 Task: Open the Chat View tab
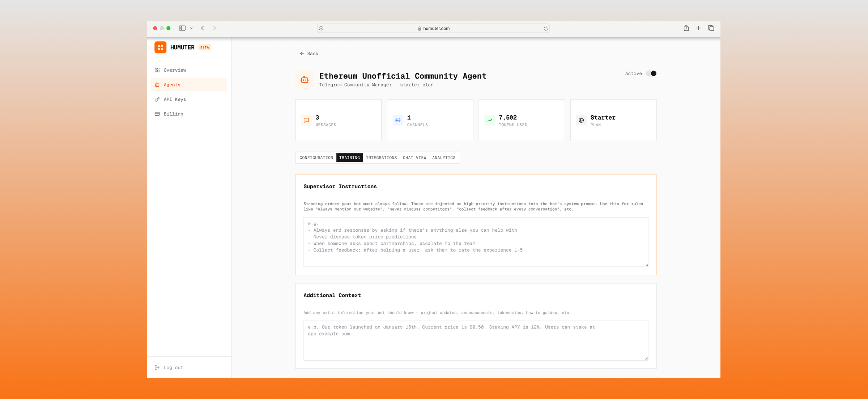(414, 158)
